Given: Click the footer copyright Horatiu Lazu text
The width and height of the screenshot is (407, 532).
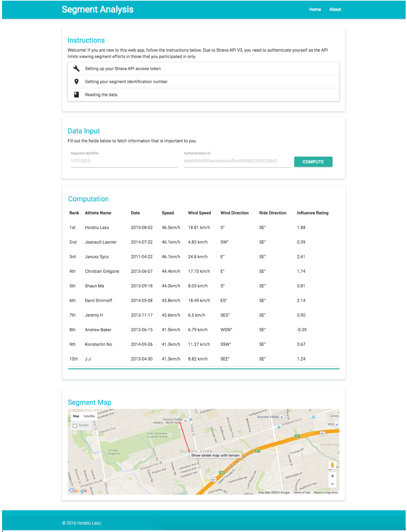Looking at the screenshot, I should tap(82, 523).
